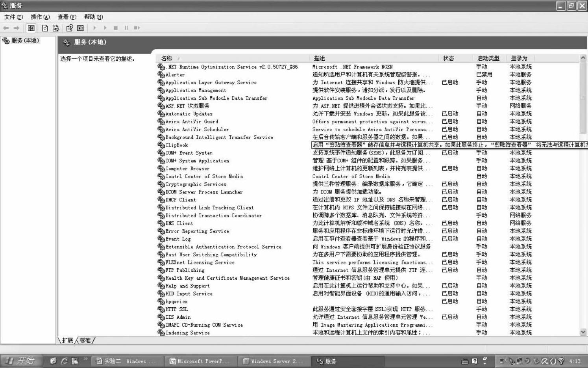Open the 操作(A) menu
Image resolution: width=588 pixels, height=368 pixels.
click(x=40, y=17)
